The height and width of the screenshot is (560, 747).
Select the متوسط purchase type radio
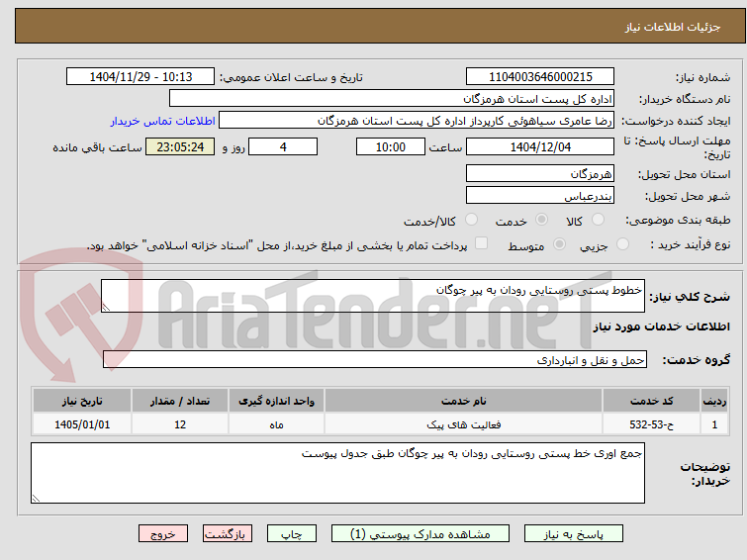(559, 244)
